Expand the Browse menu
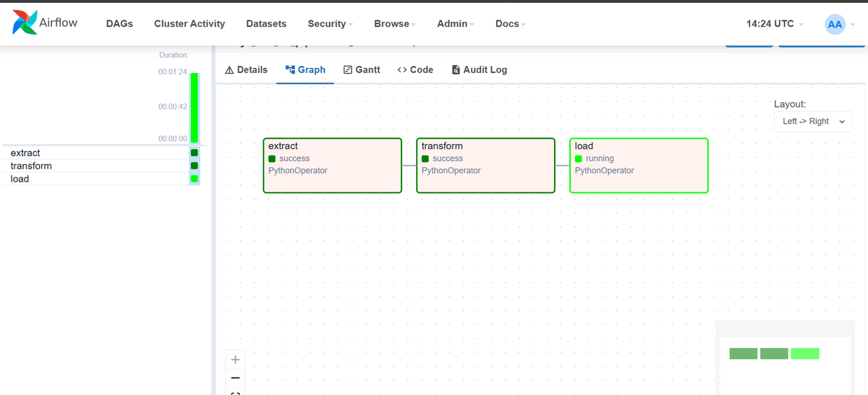 coord(395,24)
